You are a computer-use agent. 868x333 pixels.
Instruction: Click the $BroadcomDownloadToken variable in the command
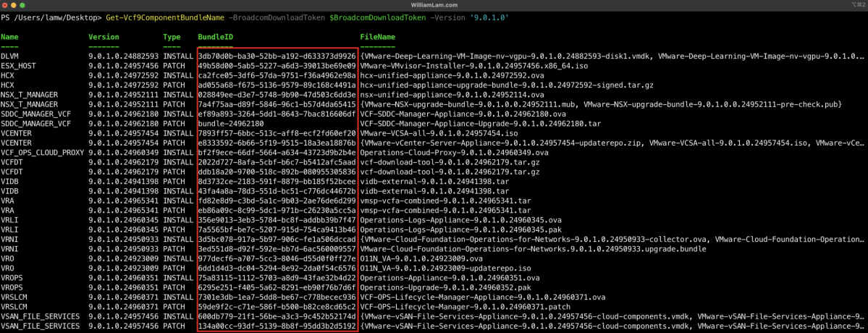[x=377, y=18]
